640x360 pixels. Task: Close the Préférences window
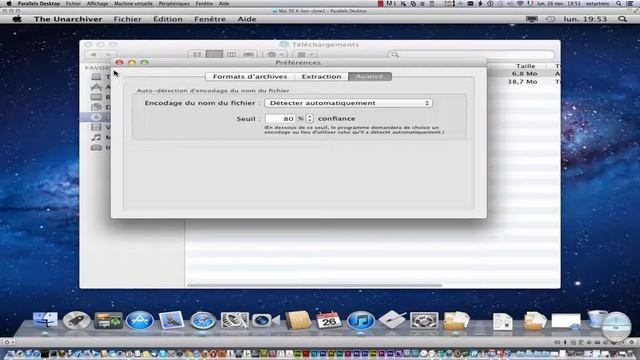(119, 62)
